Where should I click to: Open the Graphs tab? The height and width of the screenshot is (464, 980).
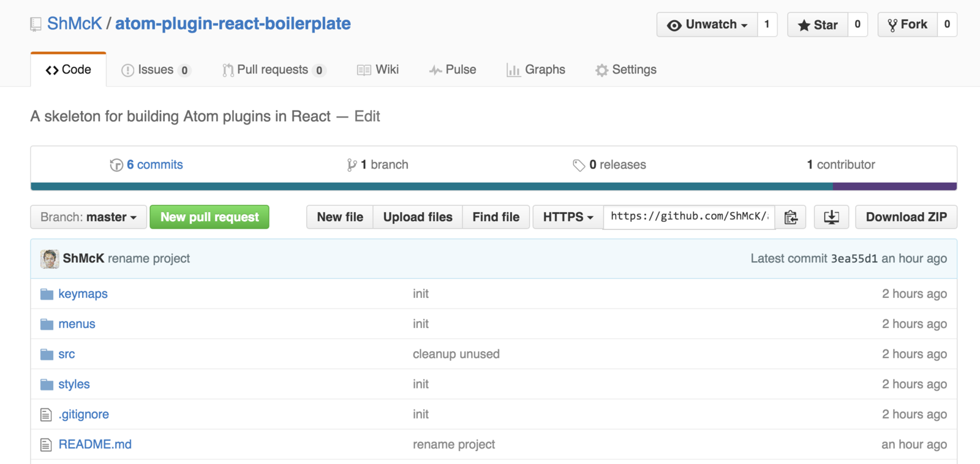536,70
